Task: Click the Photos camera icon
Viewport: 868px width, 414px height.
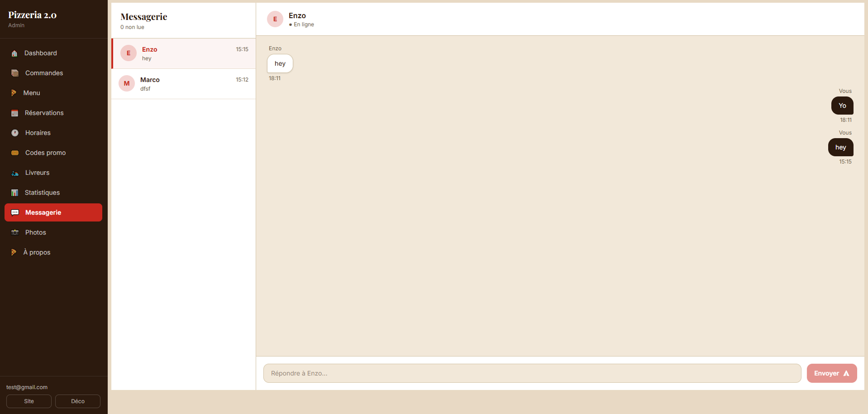Action: [x=15, y=232]
